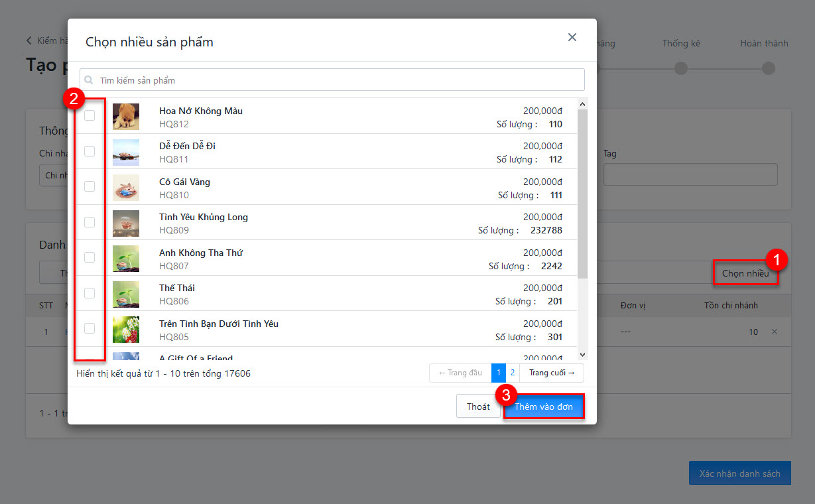Click product code HQ812
Viewport: 815px width, 504px height.
(174, 124)
